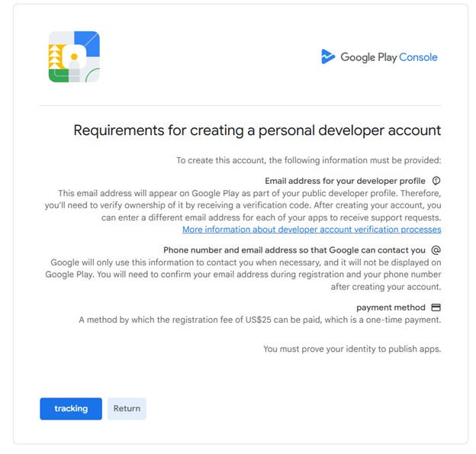The image size is (476, 454).
Task: Open the developer account verification processes link
Action: 311,229
